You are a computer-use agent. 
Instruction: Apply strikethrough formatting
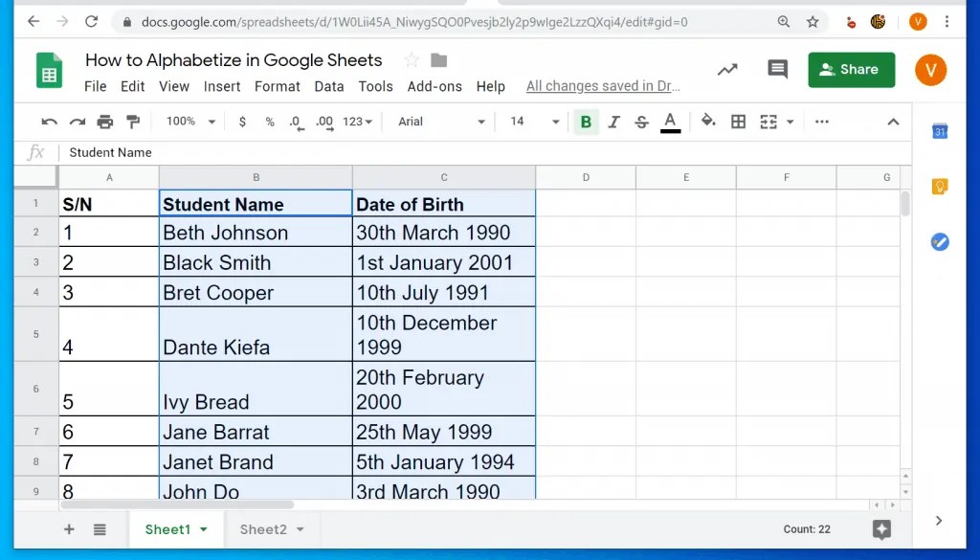pos(641,122)
